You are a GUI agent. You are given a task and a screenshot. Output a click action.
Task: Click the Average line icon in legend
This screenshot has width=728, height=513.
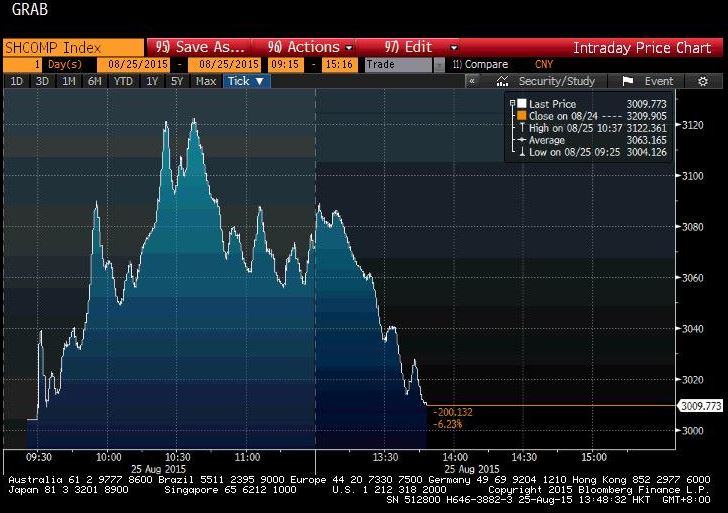tap(522, 140)
